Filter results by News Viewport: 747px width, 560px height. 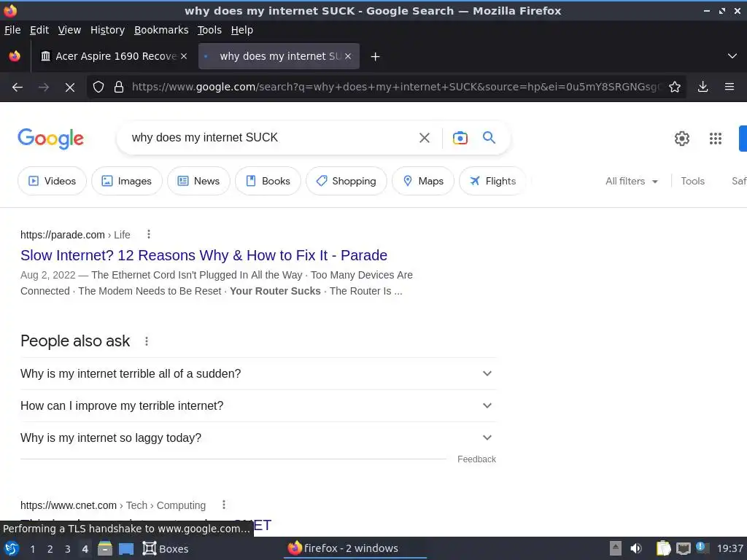coord(198,181)
